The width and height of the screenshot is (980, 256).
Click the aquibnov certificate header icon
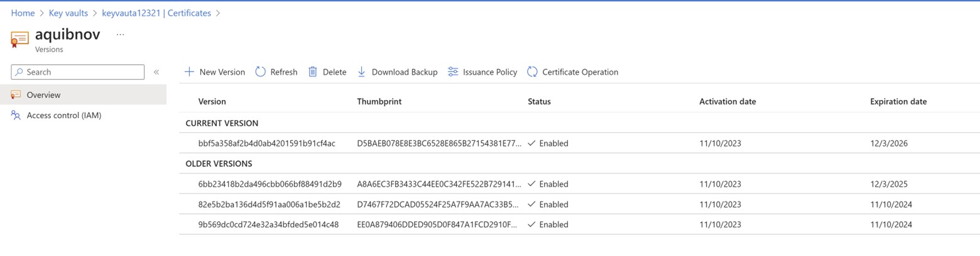coord(19,40)
